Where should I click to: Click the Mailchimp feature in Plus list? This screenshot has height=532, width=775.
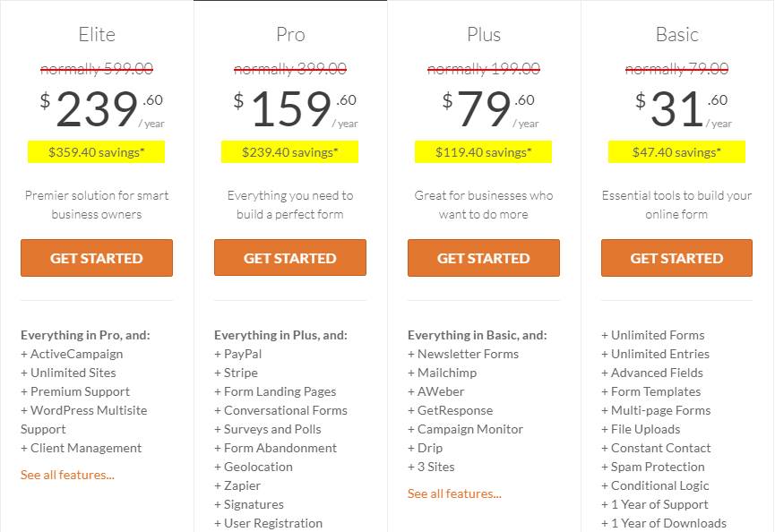[x=443, y=373]
